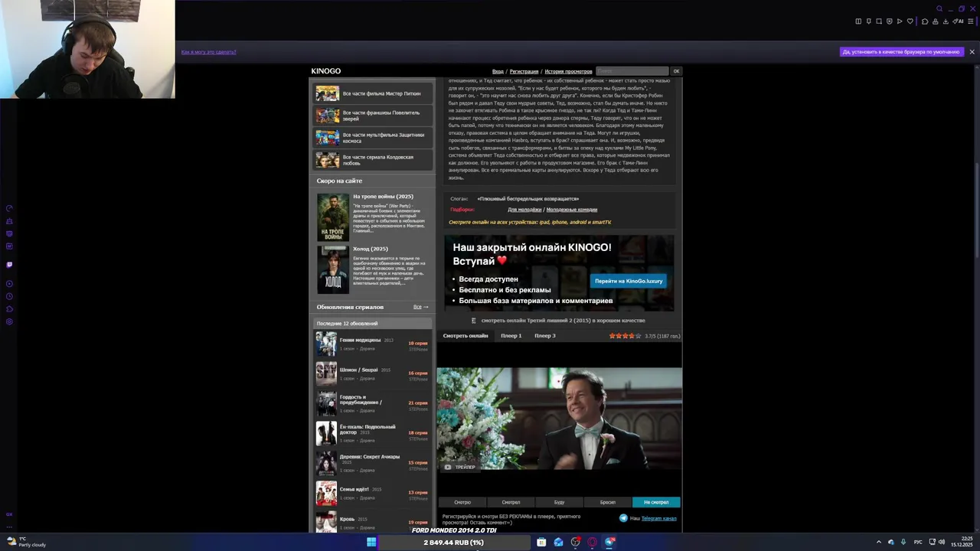
Task: Open 'Все части сериала Колдовская любовь'
Action: (x=373, y=160)
